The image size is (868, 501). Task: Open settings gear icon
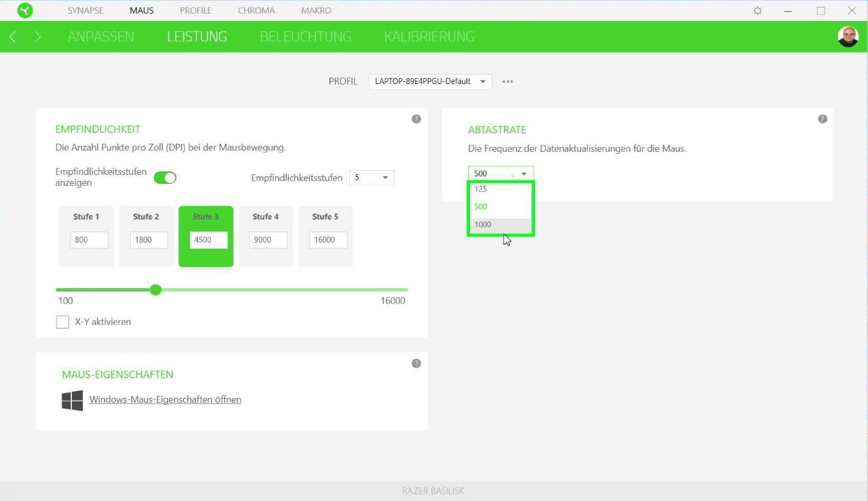pos(758,11)
